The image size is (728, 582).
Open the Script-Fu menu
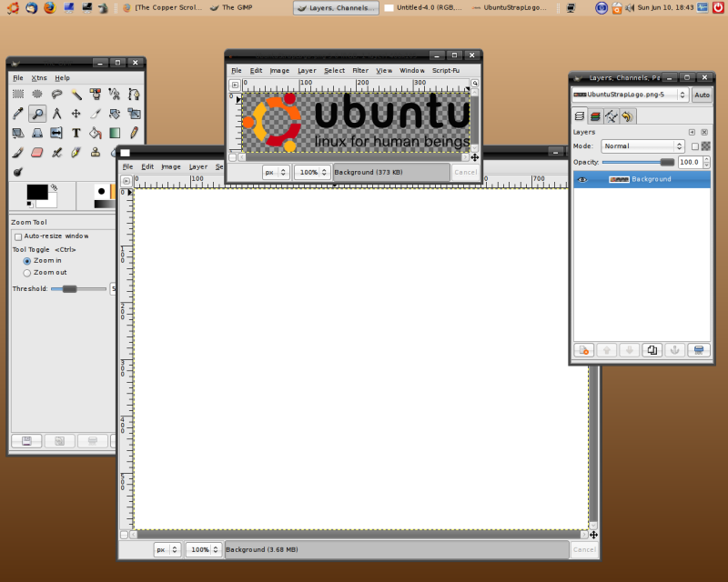[446, 71]
